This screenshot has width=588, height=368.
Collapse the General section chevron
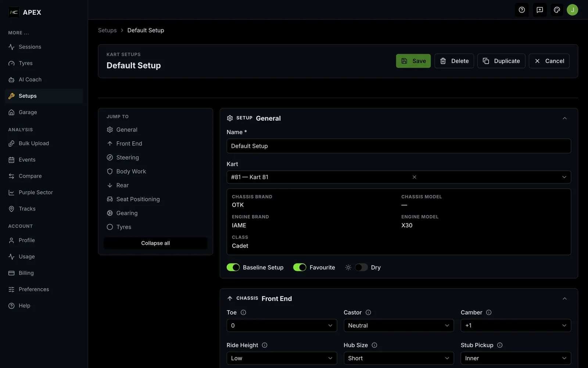[564, 118]
